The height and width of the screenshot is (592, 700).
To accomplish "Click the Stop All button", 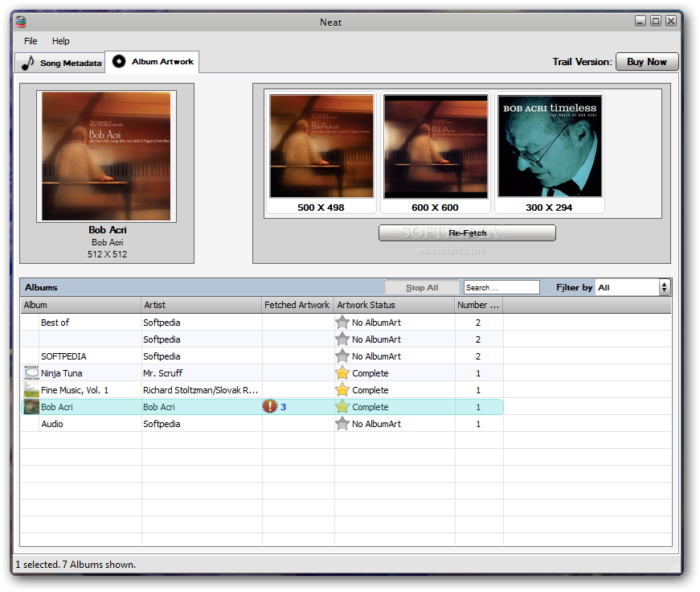I will [x=422, y=288].
